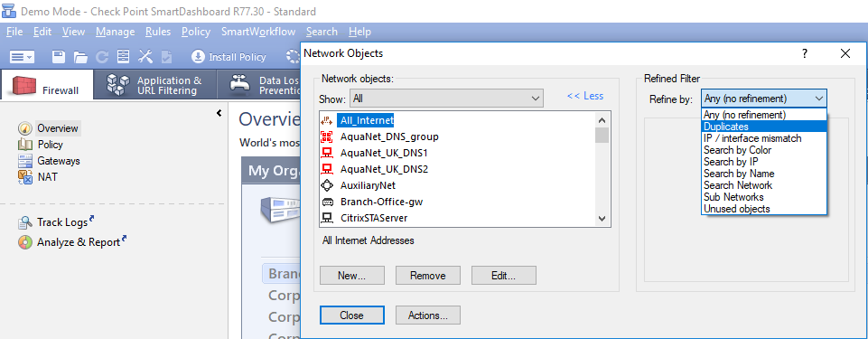This screenshot has height=339, width=868.
Task: Open the Show filter dropdown
Action: point(446,99)
